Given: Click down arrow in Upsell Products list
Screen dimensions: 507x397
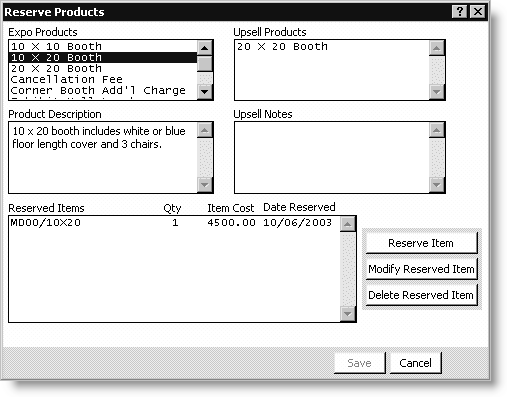Looking at the screenshot, I should 437,92.
